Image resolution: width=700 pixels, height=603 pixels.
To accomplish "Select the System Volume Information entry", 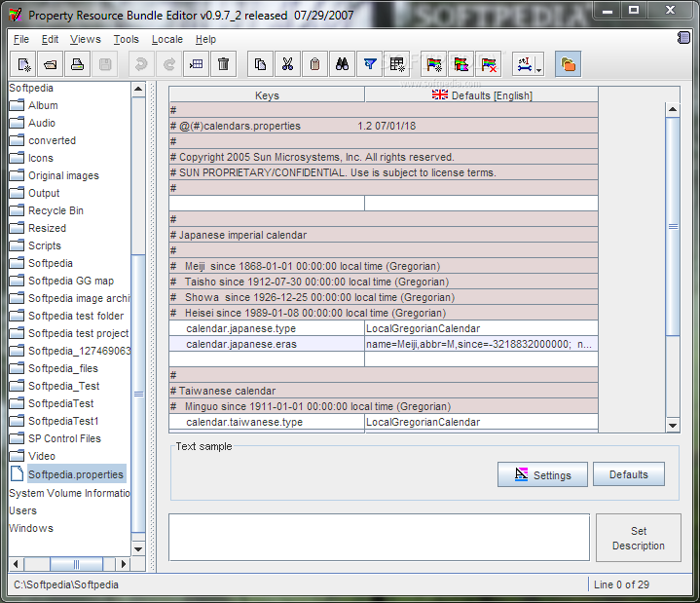I will pyautogui.click(x=69, y=493).
